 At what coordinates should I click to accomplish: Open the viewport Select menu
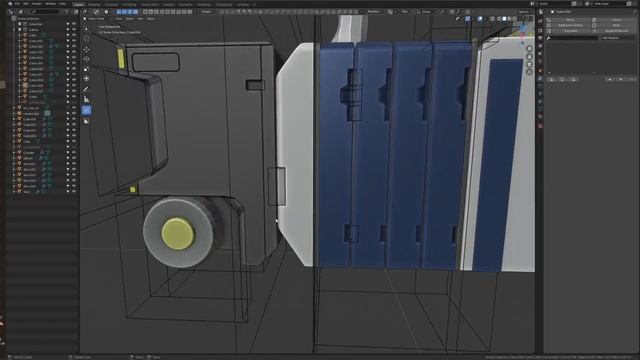coord(129,19)
